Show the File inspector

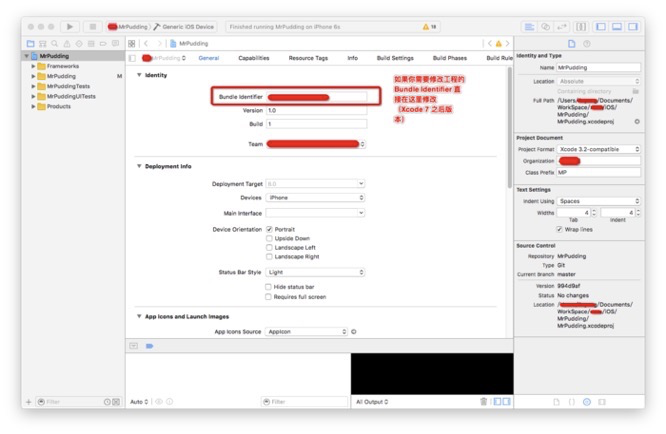(x=571, y=43)
